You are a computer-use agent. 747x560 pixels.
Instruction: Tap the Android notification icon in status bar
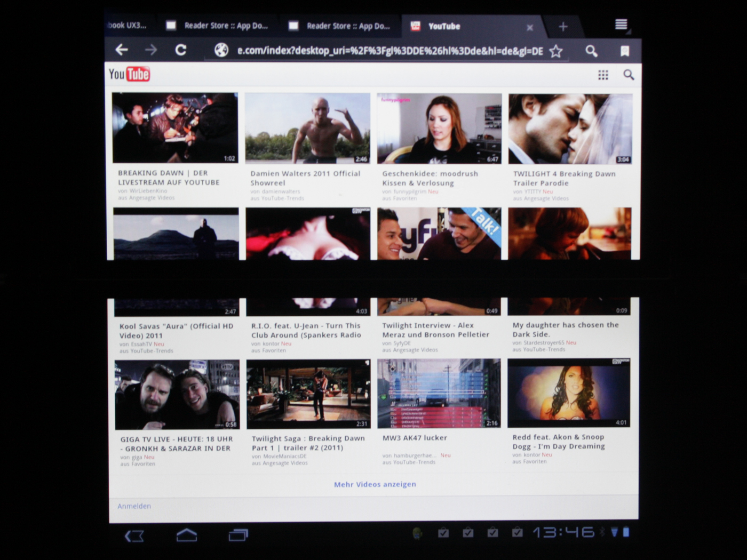coord(417,532)
